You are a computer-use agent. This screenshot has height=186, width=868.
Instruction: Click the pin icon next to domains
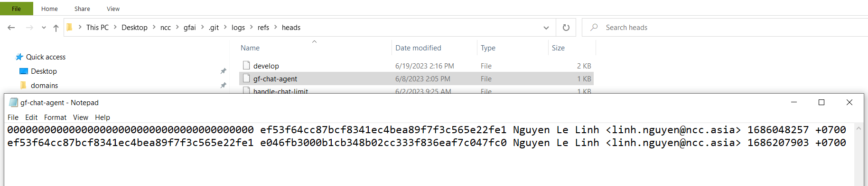(223, 86)
